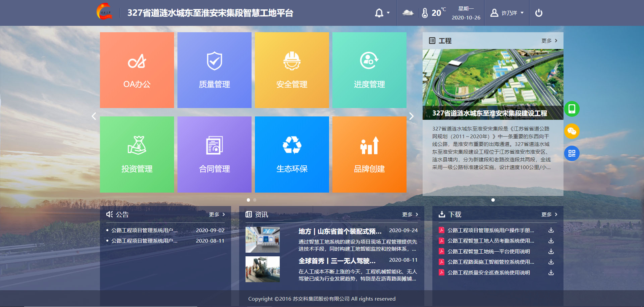This screenshot has height=307, width=644.
Task: Click the yellow WeChat floating icon
Action: click(x=572, y=131)
